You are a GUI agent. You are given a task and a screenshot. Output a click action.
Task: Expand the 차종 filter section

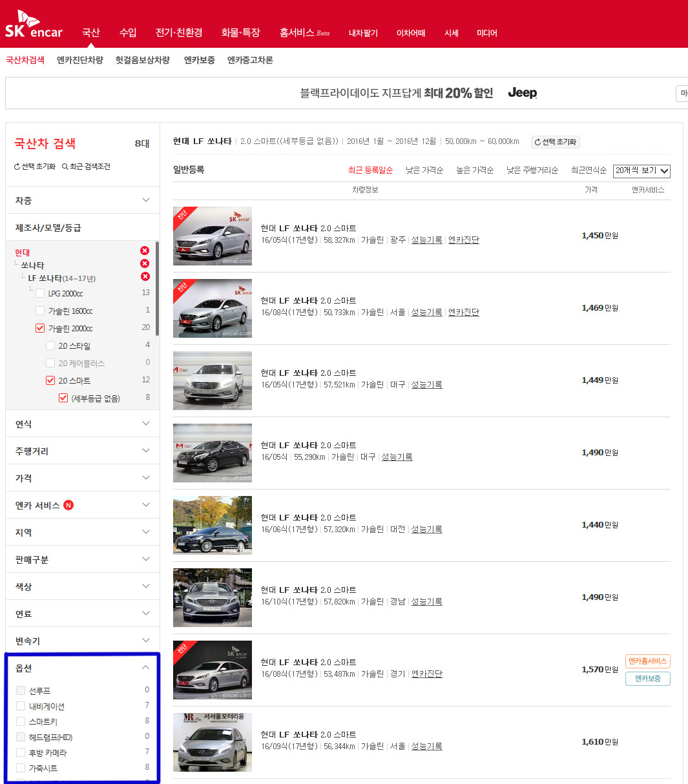[83, 200]
